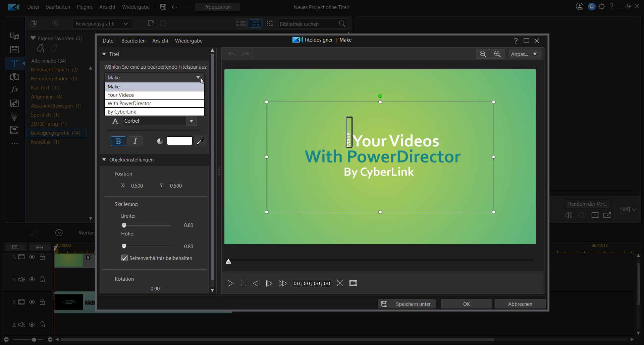
Task: Open Particle Room icon in sidebar
Action: (14, 116)
